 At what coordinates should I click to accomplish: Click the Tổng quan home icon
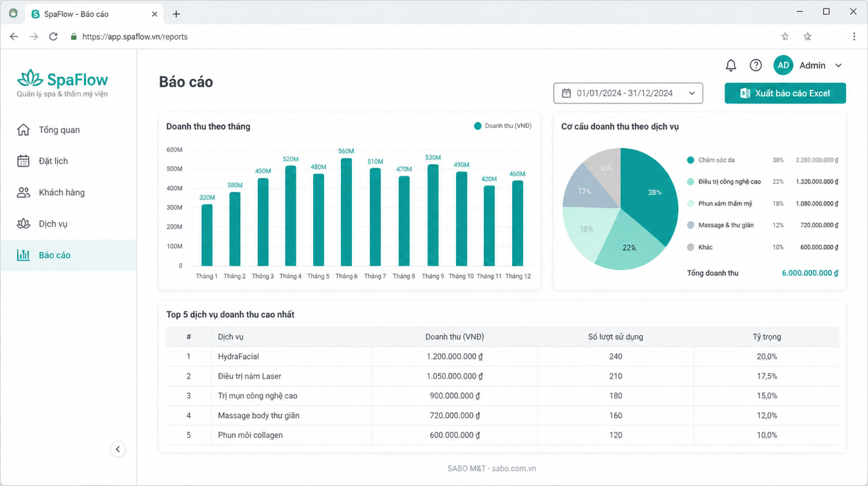tap(23, 130)
